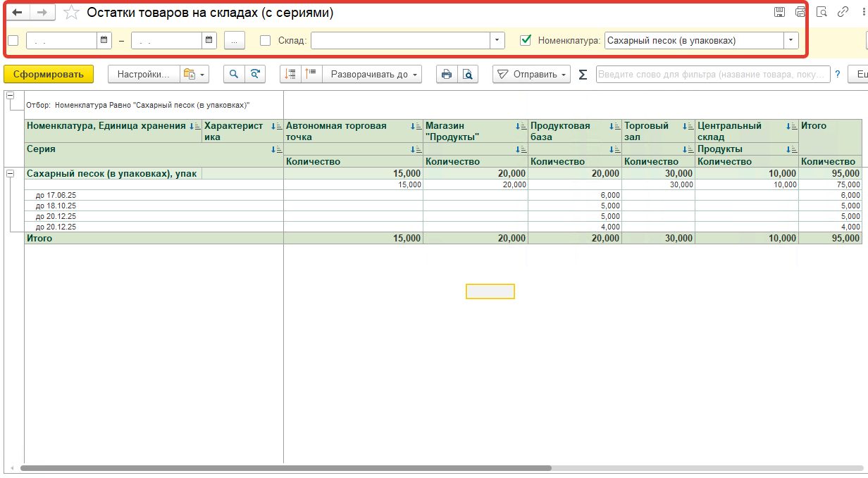
Task: Focus the period start date field
Action: tap(62, 40)
